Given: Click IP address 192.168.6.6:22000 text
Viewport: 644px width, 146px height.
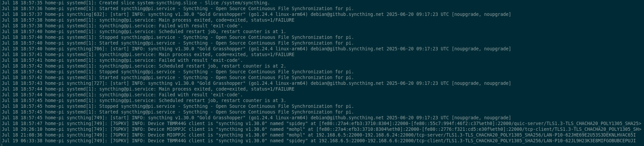Looking at the screenshot, I should coord(391,141).
